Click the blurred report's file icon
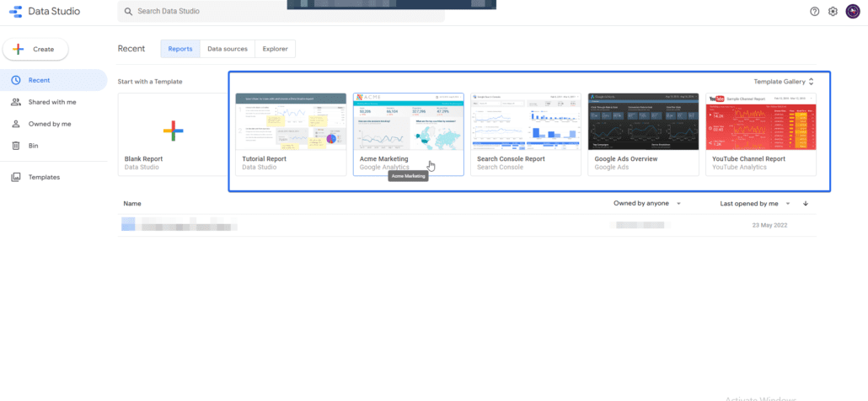The width and height of the screenshot is (868, 401). [x=128, y=225]
